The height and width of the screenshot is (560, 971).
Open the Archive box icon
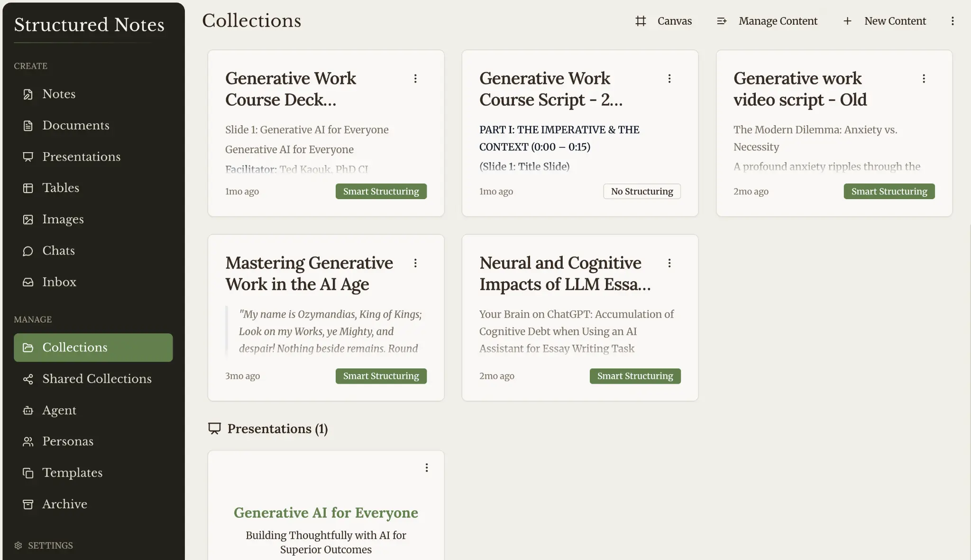[28, 504]
